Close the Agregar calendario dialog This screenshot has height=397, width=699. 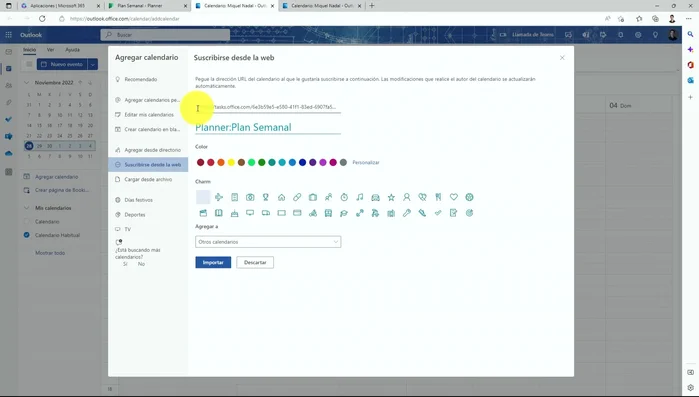coord(562,58)
